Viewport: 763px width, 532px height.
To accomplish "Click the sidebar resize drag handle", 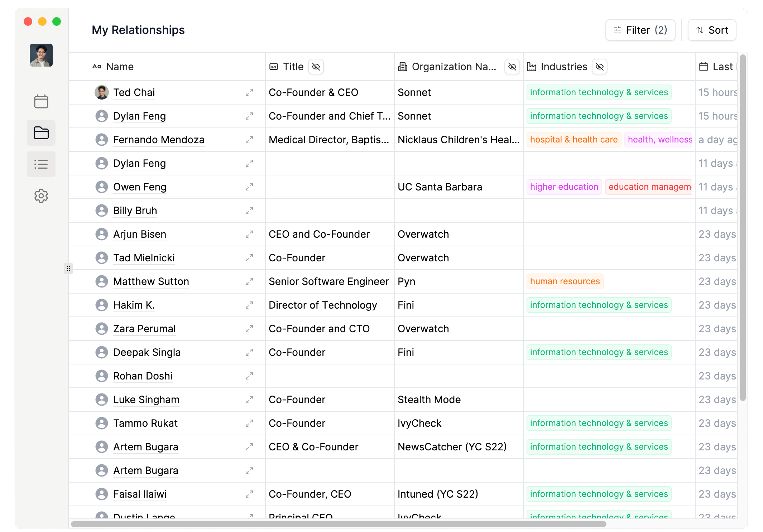I will [68, 269].
